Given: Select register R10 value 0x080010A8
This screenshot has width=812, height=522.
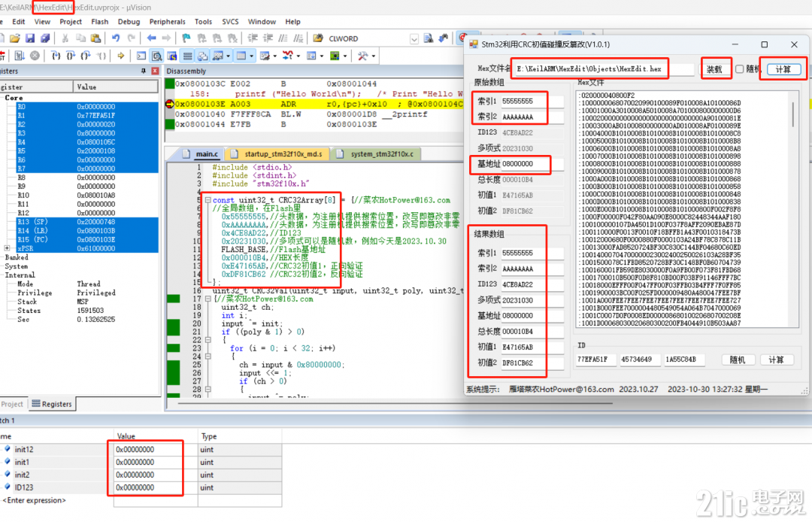Looking at the screenshot, I should click(x=95, y=196).
